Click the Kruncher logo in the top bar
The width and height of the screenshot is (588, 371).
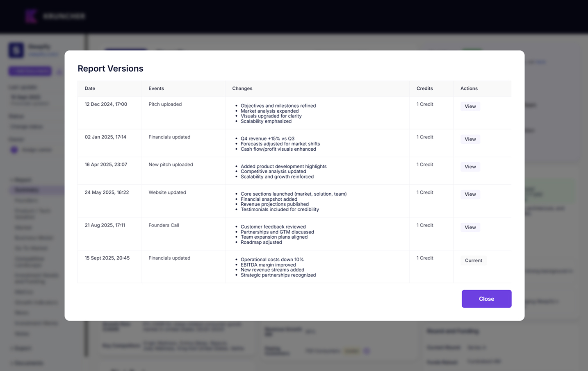(x=55, y=16)
